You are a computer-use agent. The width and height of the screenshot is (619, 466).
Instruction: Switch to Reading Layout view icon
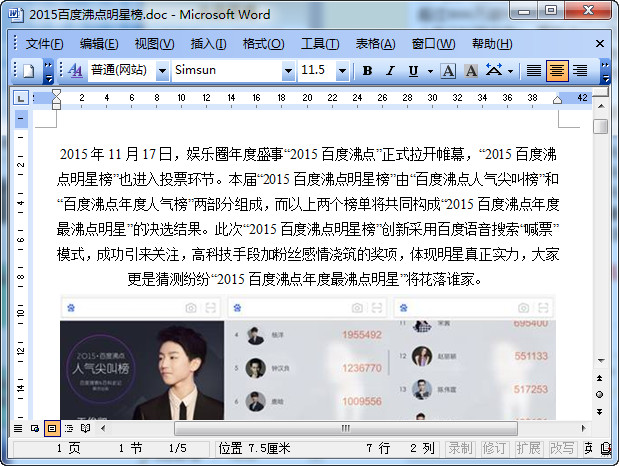click(85, 428)
